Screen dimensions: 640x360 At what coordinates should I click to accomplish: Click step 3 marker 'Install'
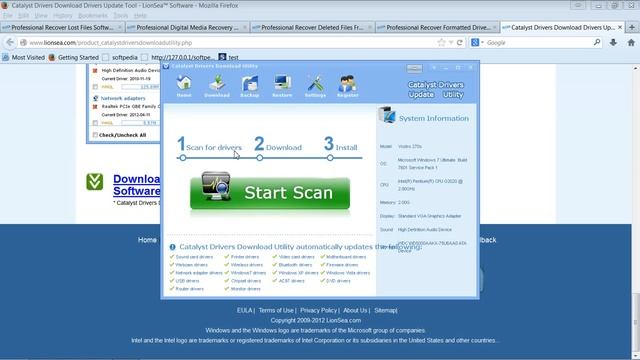pyautogui.click(x=330, y=158)
